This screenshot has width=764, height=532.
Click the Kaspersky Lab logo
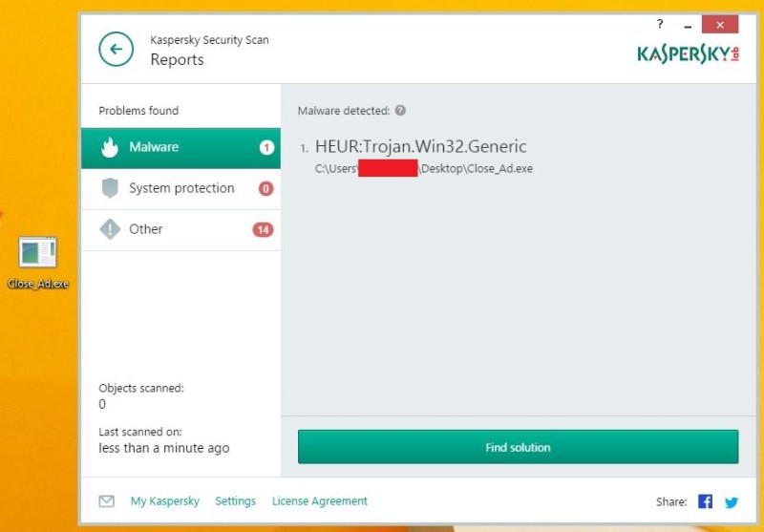(688, 54)
